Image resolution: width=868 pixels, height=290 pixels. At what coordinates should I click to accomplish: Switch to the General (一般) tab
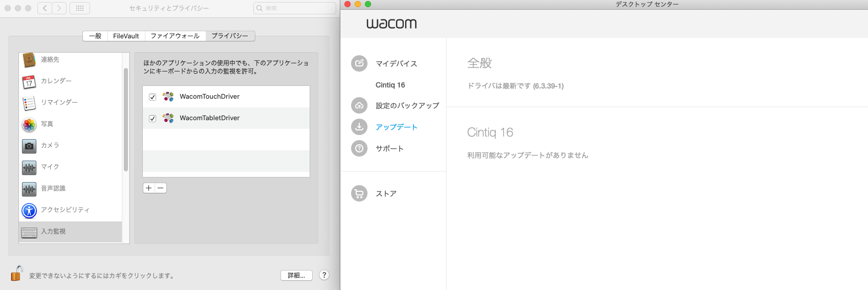click(x=95, y=36)
